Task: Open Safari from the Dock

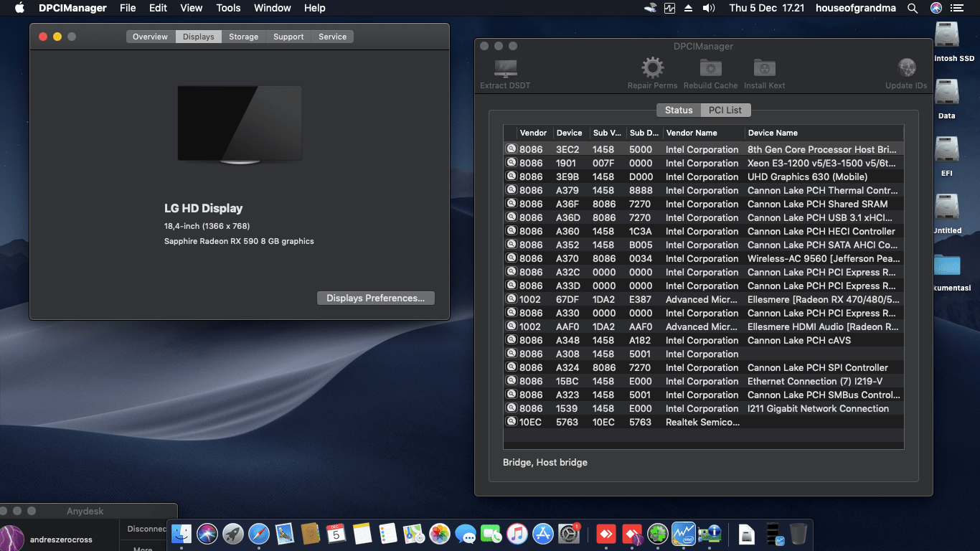Action: pyautogui.click(x=259, y=534)
